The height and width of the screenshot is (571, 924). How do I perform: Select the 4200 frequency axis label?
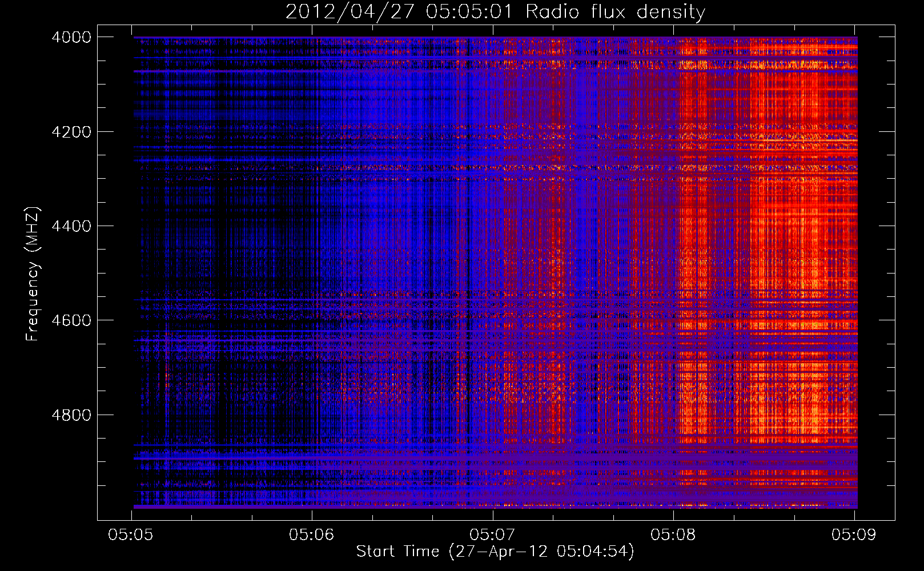click(71, 132)
